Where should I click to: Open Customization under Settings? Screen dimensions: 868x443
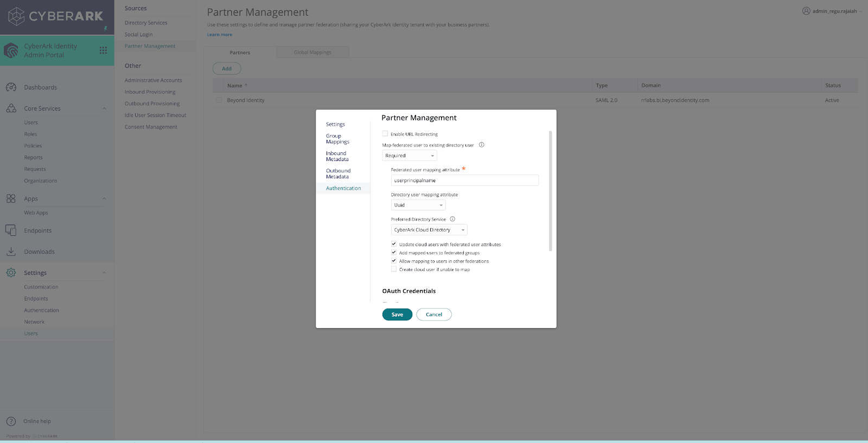[41, 287]
